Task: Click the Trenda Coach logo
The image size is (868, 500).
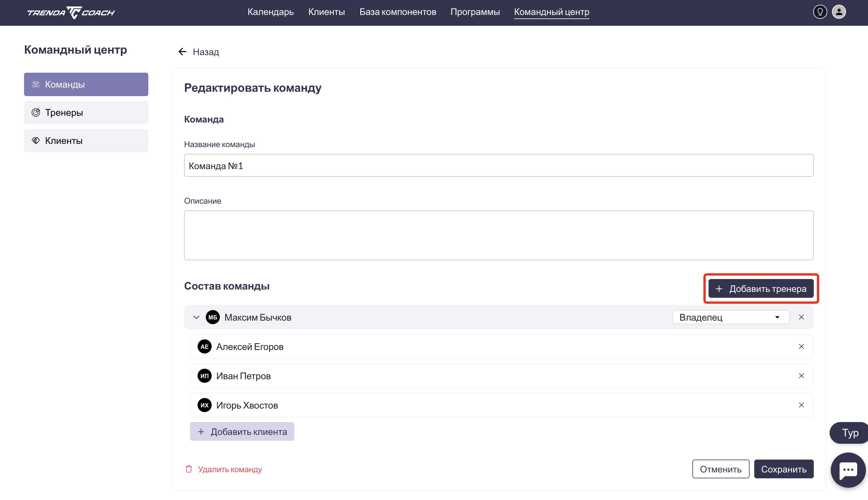Action: click(x=71, y=13)
